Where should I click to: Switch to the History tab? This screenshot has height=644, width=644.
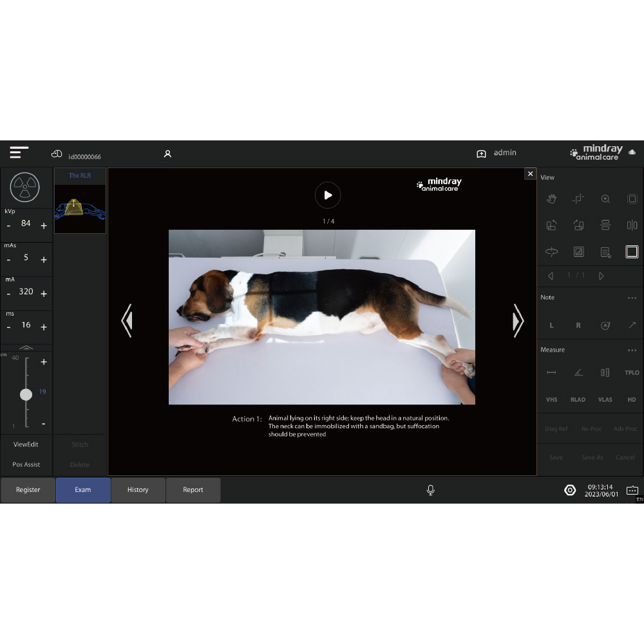pyautogui.click(x=138, y=490)
